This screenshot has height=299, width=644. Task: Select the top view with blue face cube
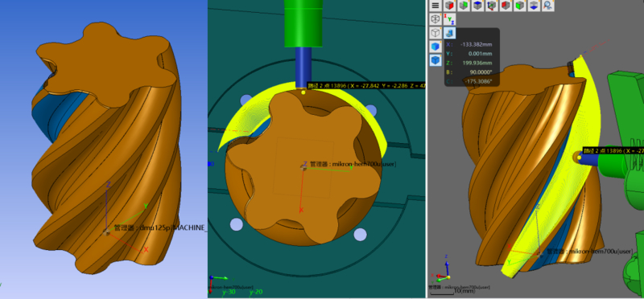(x=477, y=6)
